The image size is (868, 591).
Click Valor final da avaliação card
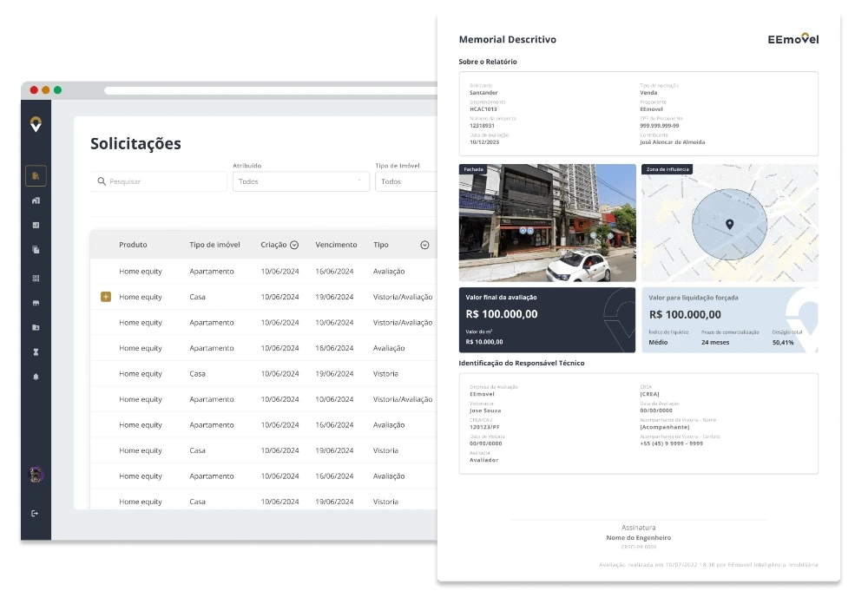pos(547,320)
